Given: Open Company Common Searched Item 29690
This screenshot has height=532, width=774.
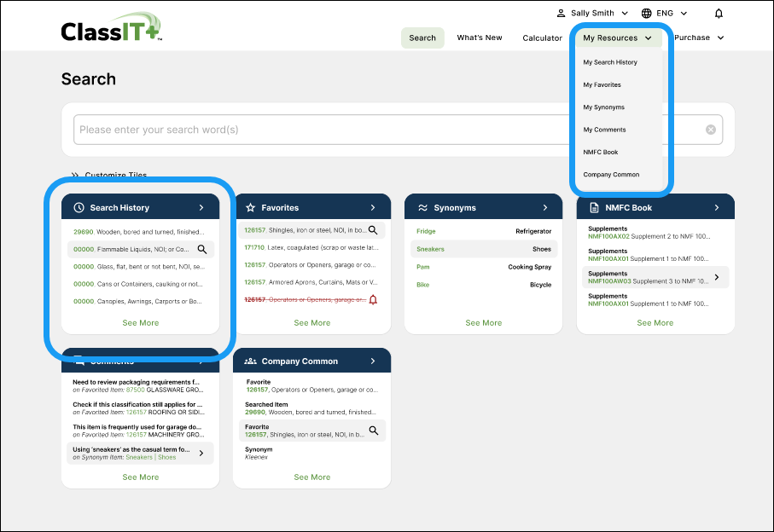Looking at the screenshot, I should coord(311,408).
